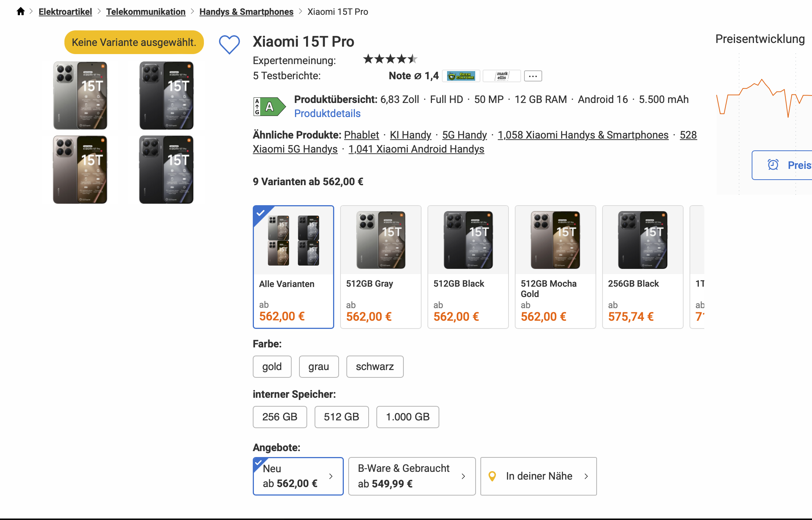
Task: Click the home icon in breadcrumb
Action: pos(21,11)
